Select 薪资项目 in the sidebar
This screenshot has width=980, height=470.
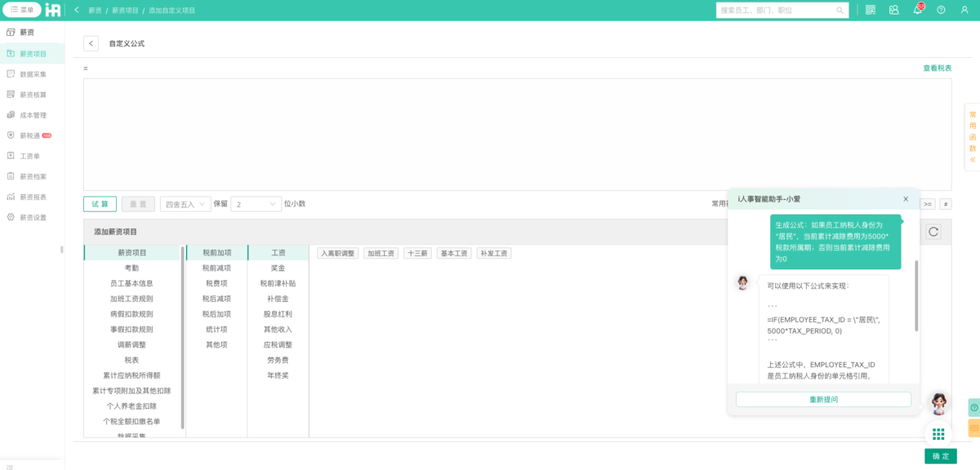tap(33, 54)
